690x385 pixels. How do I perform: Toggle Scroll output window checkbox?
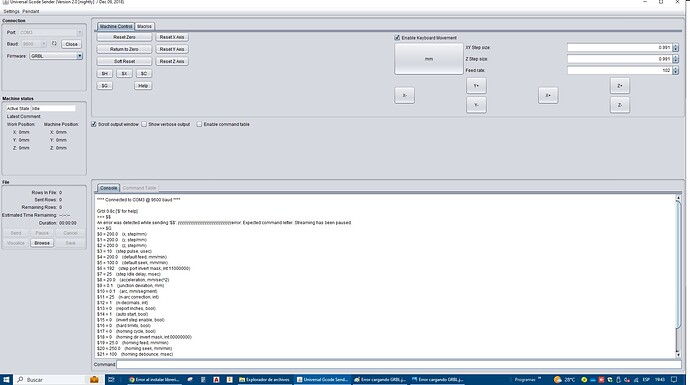pos(94,125)
